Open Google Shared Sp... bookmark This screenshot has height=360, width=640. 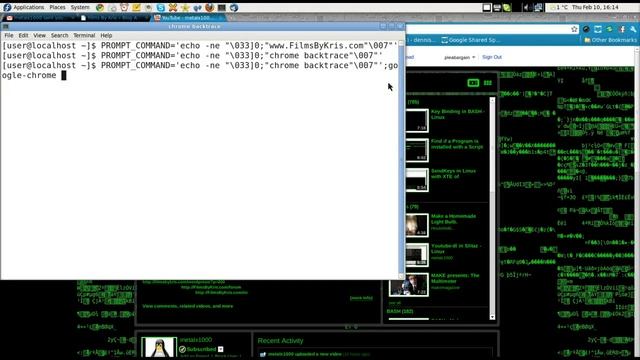click(471, 40)
